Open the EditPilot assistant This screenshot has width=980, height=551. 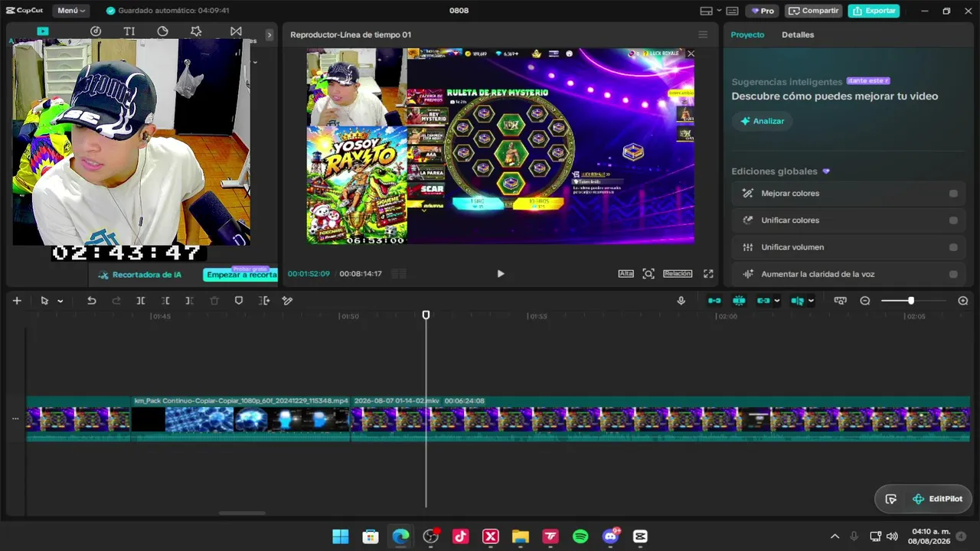pos(938,499)
